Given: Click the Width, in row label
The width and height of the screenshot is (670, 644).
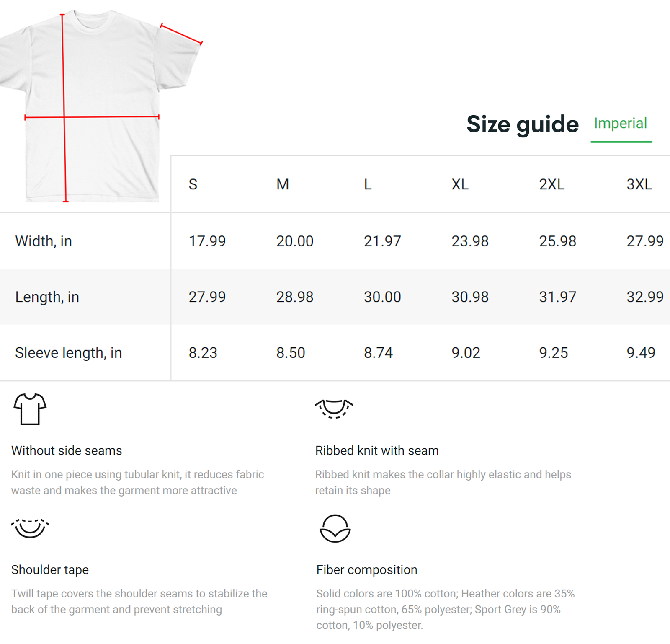Looking at the screenshot, I should [x=44, y=241].
